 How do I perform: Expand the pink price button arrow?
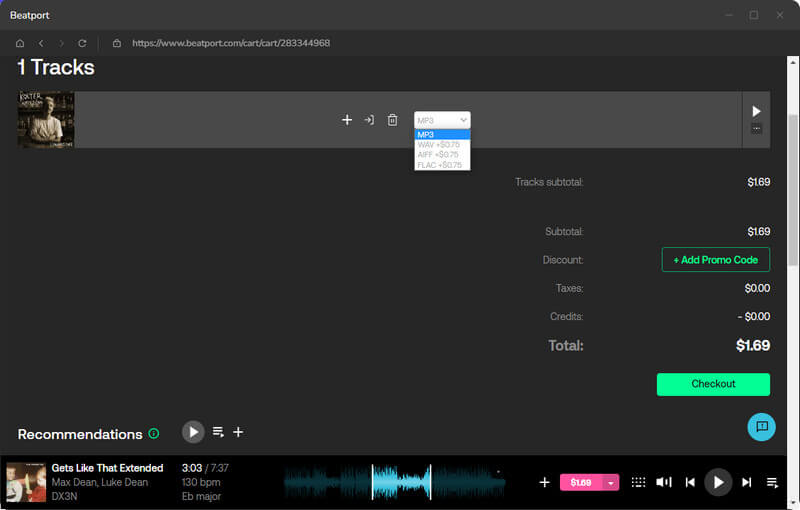pos(611,482)
